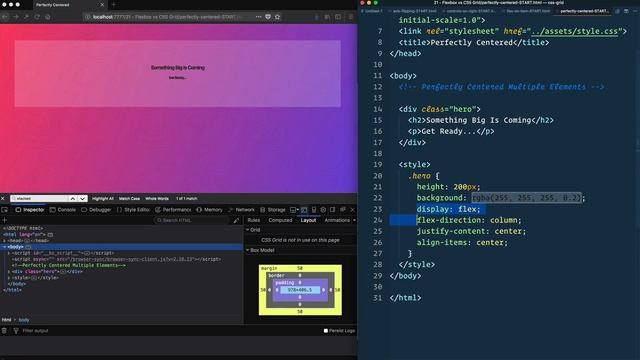Open the Firefox hamburger menu

351,17
